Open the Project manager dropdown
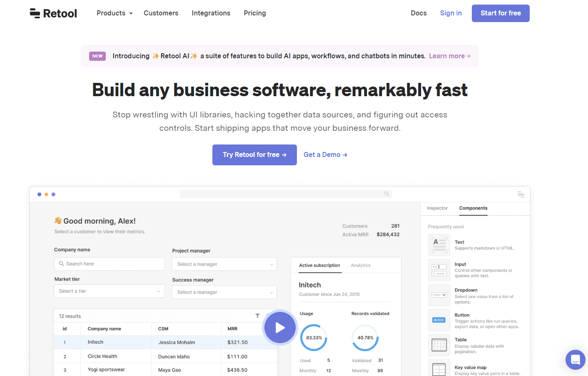 [224, 264]
